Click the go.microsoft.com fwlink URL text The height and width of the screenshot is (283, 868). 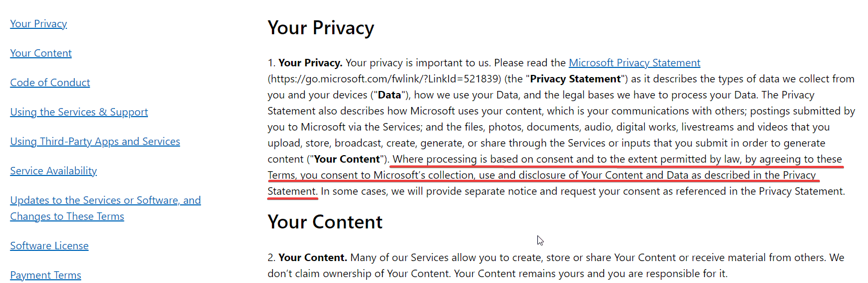tap(385, 79)
